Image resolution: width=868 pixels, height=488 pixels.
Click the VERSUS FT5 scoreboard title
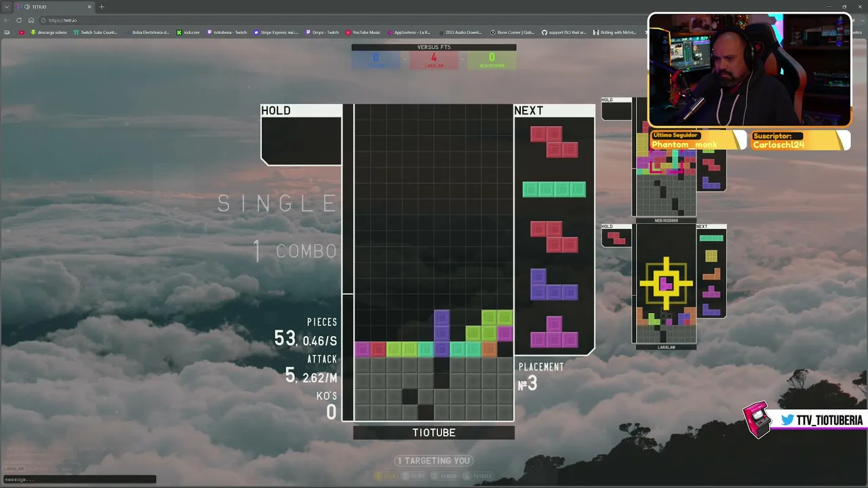434,47
